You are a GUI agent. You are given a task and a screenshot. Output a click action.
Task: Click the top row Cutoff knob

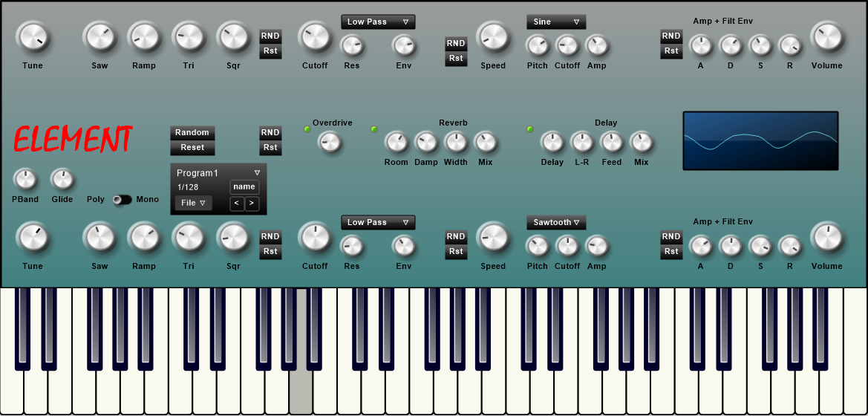point(314,36)
